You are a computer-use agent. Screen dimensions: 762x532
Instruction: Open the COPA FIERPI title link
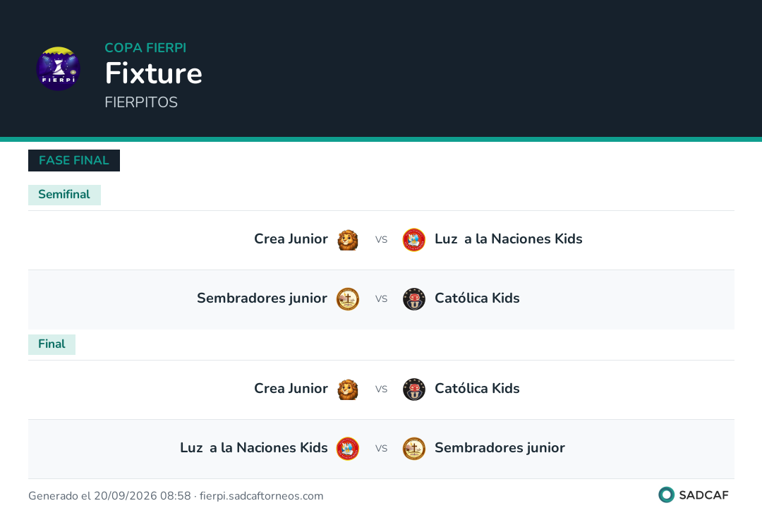(145, 47)
